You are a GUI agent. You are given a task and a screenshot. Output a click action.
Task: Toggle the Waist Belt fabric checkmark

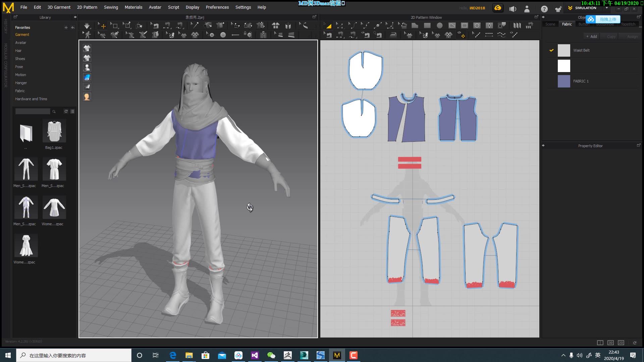[x=551, y=50]
